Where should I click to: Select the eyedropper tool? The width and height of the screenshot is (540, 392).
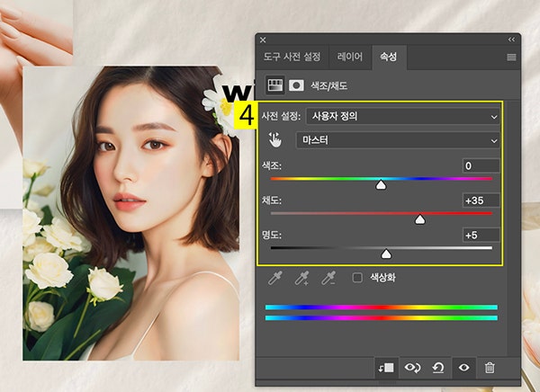point(275,278)
